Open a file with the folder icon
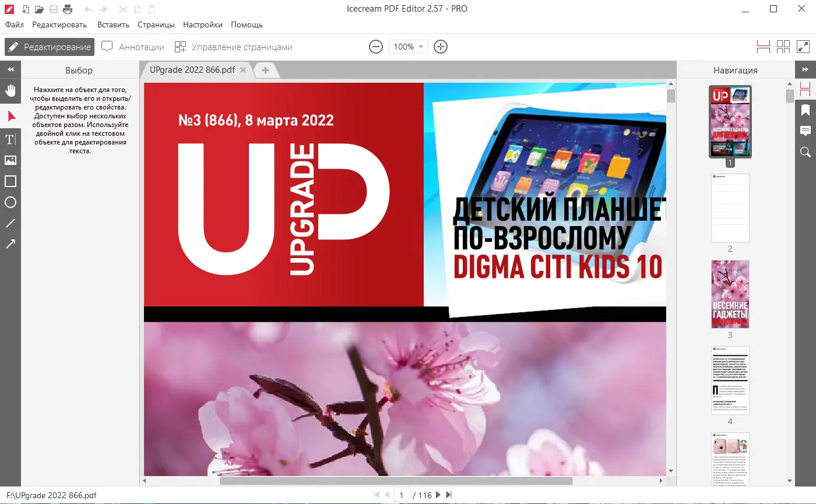Screen dimensions: 816x504 pyautogui.click(x=39, y=9)
